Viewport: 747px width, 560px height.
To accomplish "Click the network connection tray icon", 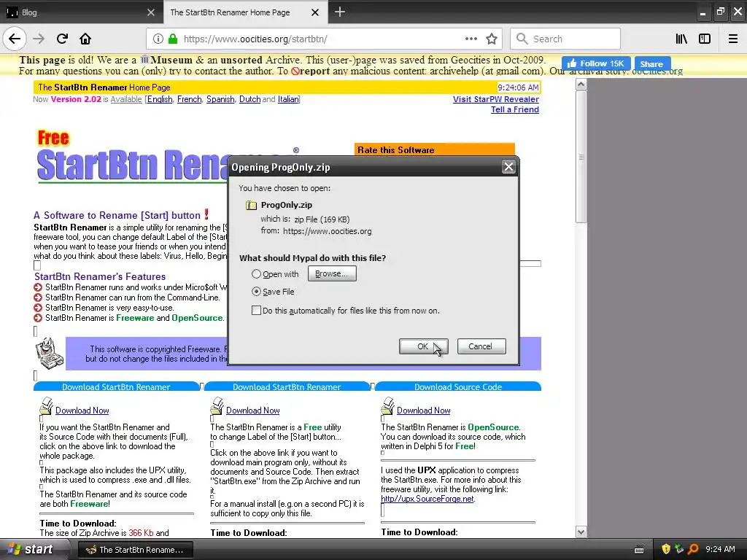I will click(x=679, y=549).
